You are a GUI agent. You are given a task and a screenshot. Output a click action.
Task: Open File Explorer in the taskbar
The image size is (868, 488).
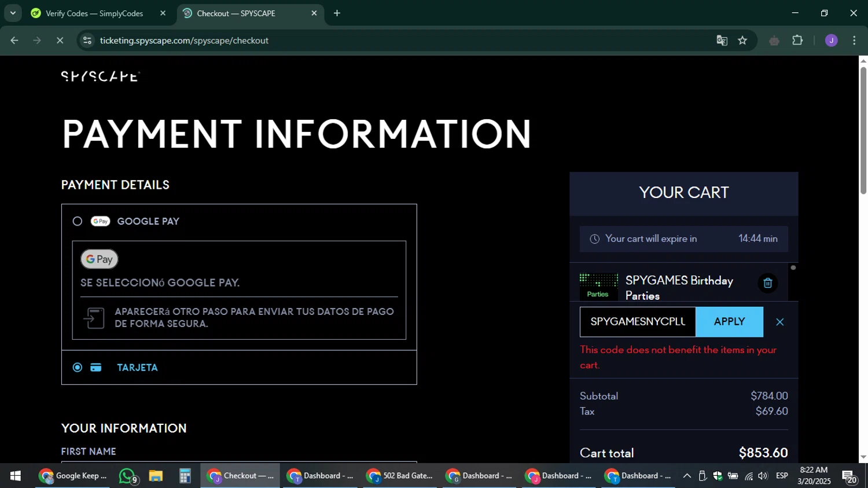click(156, 476)
